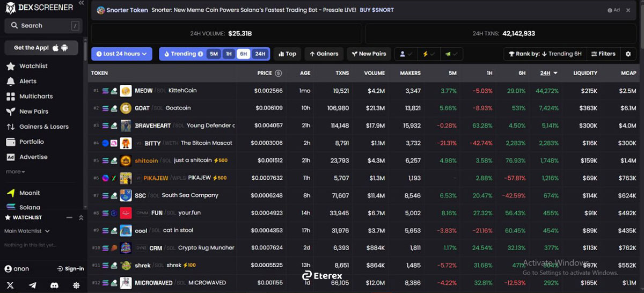Select the 5M trending timeframe
644x293 pixels.
214,54
